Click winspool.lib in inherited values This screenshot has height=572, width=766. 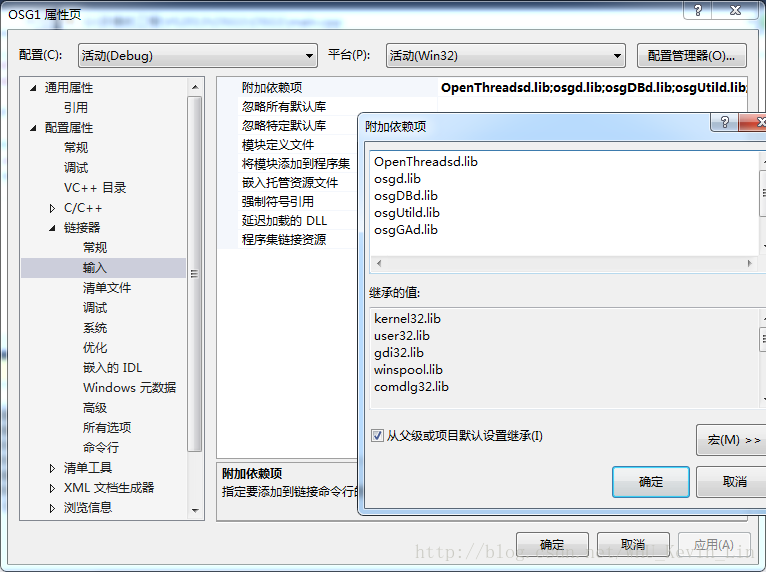(x=408, y=370)
